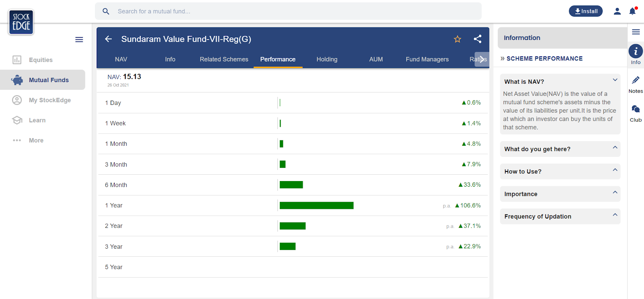Click the 1 Week row label

pyautogui.click(x=115, y=124)
